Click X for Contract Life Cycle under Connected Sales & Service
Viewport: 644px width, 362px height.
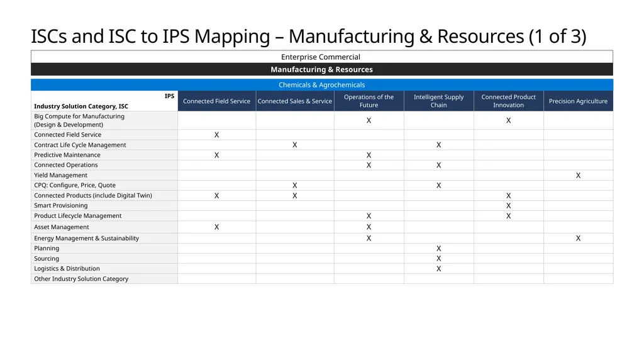295,145
